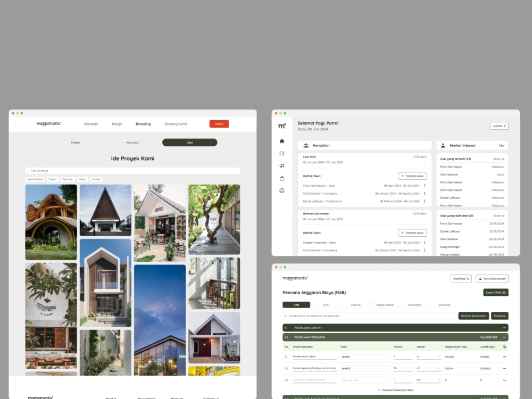Open the Satuan dropdown for Pembersihan Lokasi
Screen dimensions: 532x399
coord(428,357)
